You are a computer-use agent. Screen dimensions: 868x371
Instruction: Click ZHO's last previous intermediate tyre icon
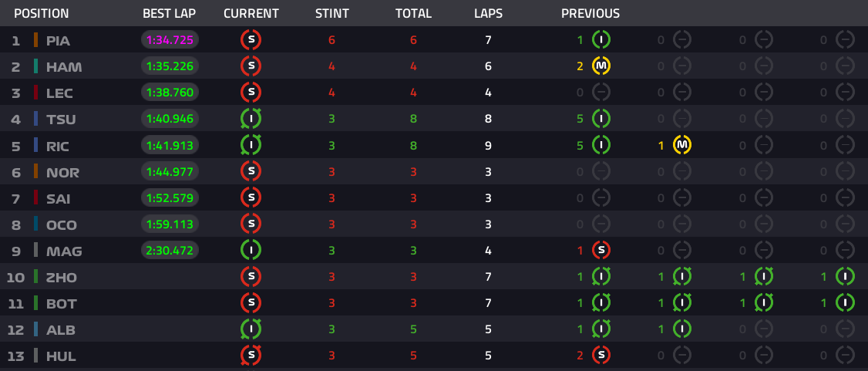click(x=845, y=276)
